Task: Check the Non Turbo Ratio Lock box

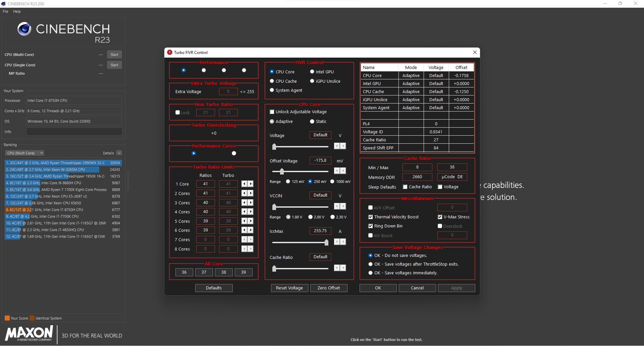Action: point(178,113)
